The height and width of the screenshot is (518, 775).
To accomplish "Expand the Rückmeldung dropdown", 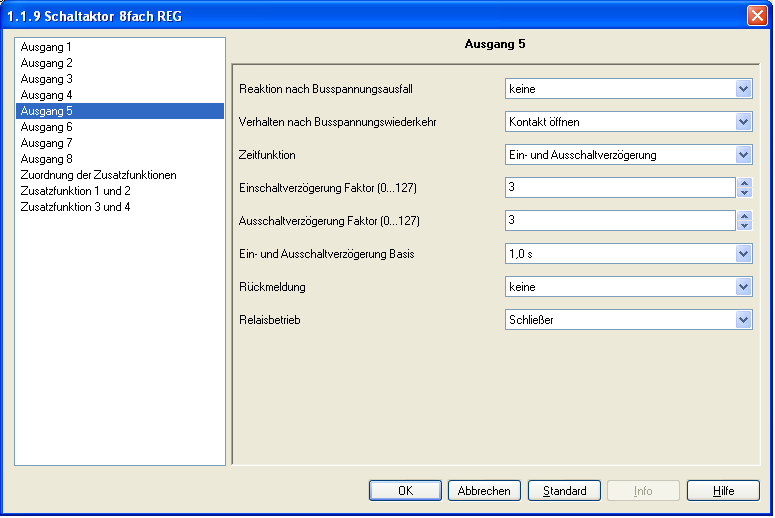I will tap(743, 287).
